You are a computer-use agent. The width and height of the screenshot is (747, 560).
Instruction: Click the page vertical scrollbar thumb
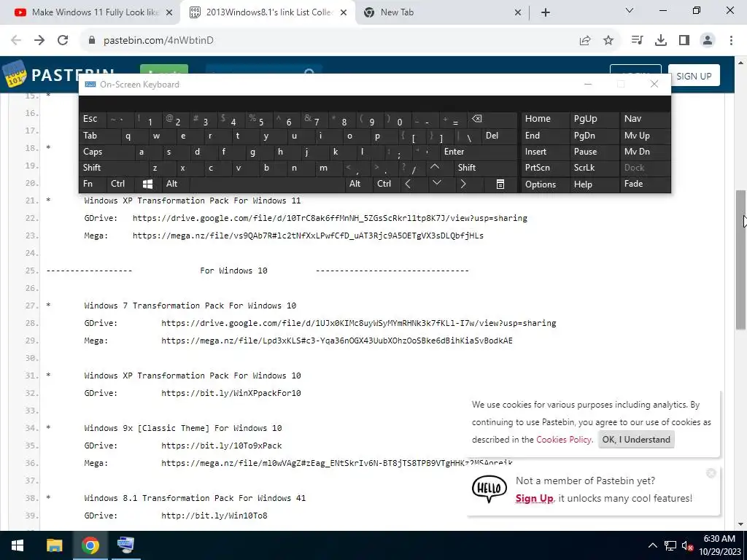740,260
